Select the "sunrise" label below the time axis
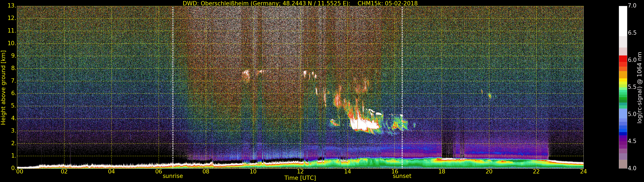The image size is (644, 182). tap(173, 176)
